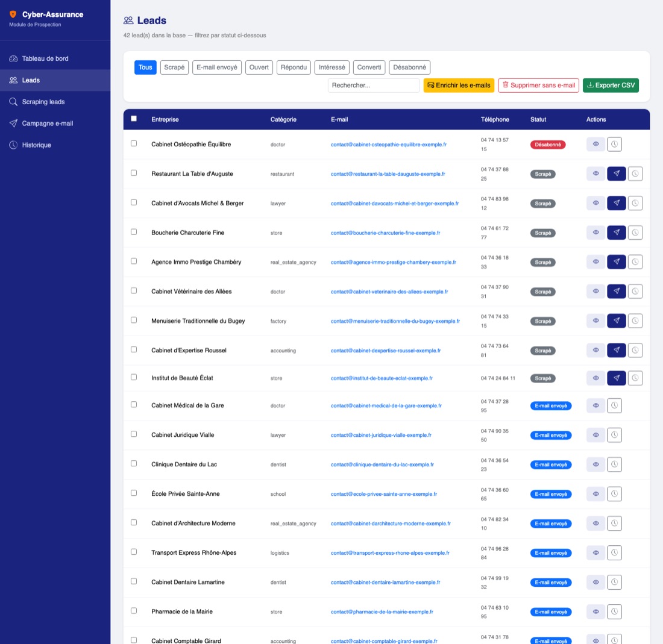Open history clock for Restaurant La Table d'Auguste
Viewport: 663px width, 644px height.
tap(635, 174)
